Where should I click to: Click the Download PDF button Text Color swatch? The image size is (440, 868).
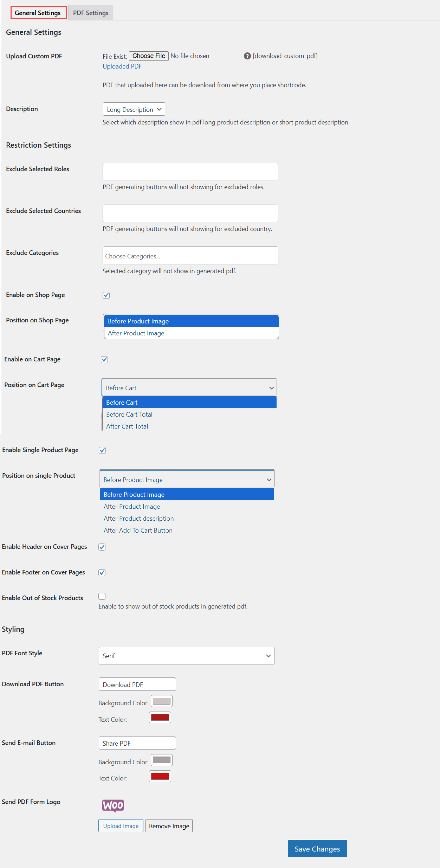tap(160, 717)
